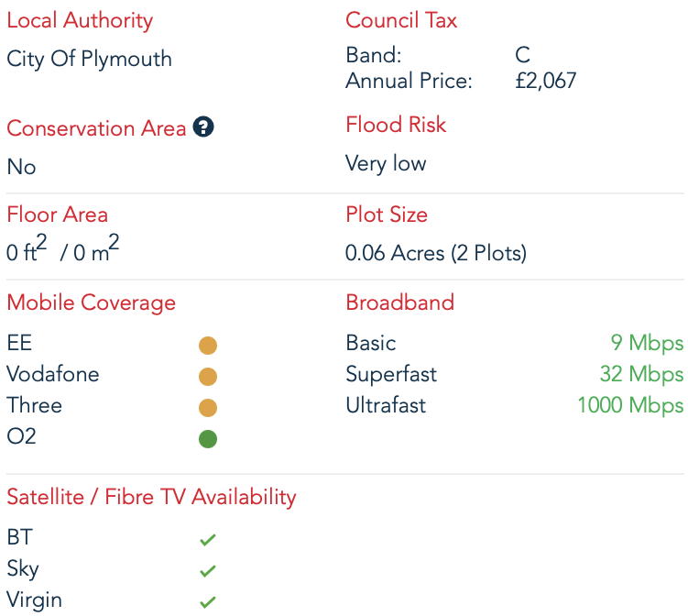Viewport: 688px width, 616px height.
Task: Click the Virgin availability green checkmark
Action: click(208, 602)
